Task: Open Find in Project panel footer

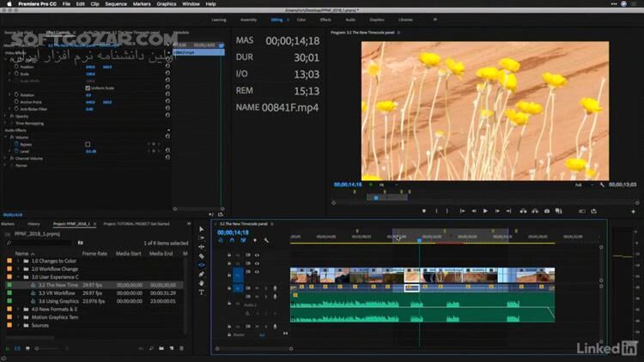Action: 151,348
